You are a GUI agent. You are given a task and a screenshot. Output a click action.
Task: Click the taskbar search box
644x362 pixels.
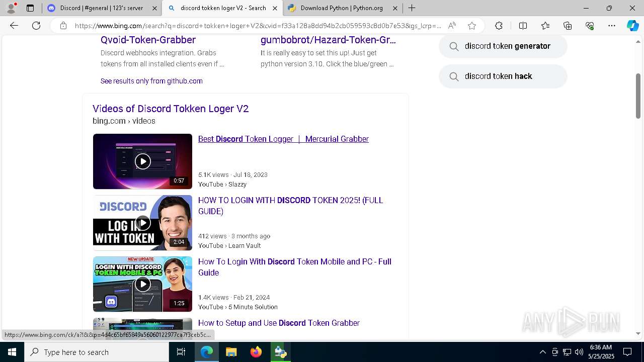97,352
